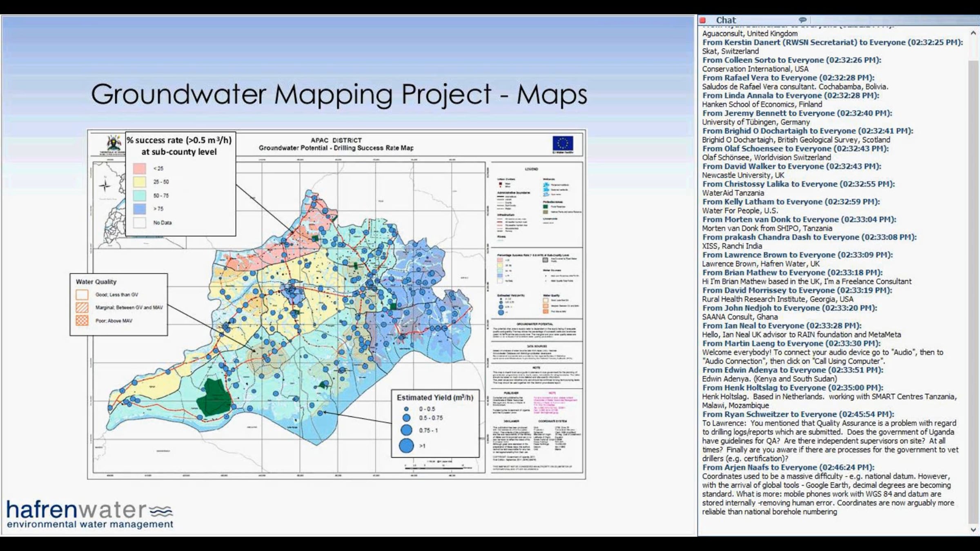Click the compass rose on the inset map

pos(105,186)
